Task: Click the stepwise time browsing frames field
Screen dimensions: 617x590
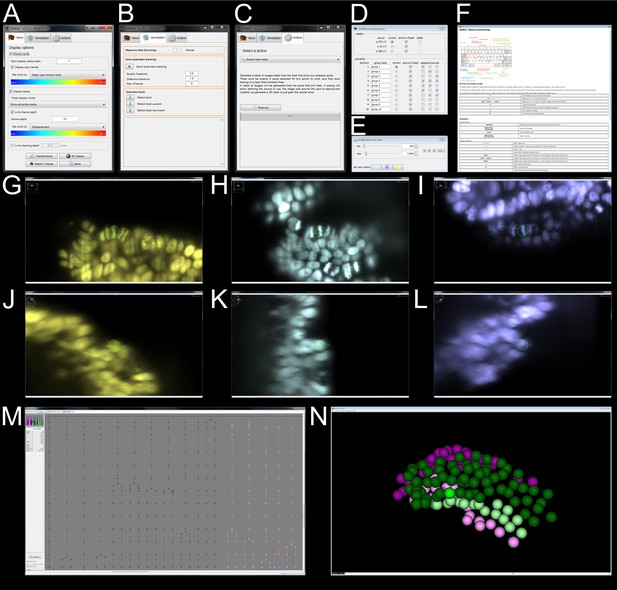Action: point(178,50)
